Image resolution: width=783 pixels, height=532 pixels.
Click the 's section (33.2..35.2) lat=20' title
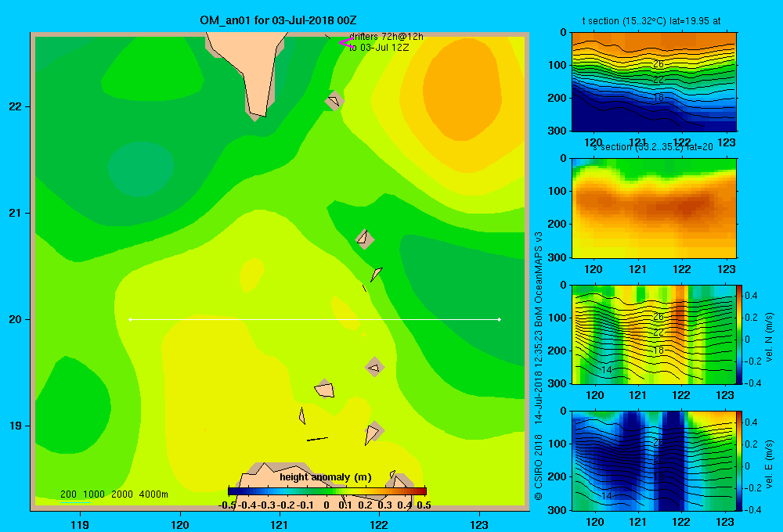coord(653,147)
